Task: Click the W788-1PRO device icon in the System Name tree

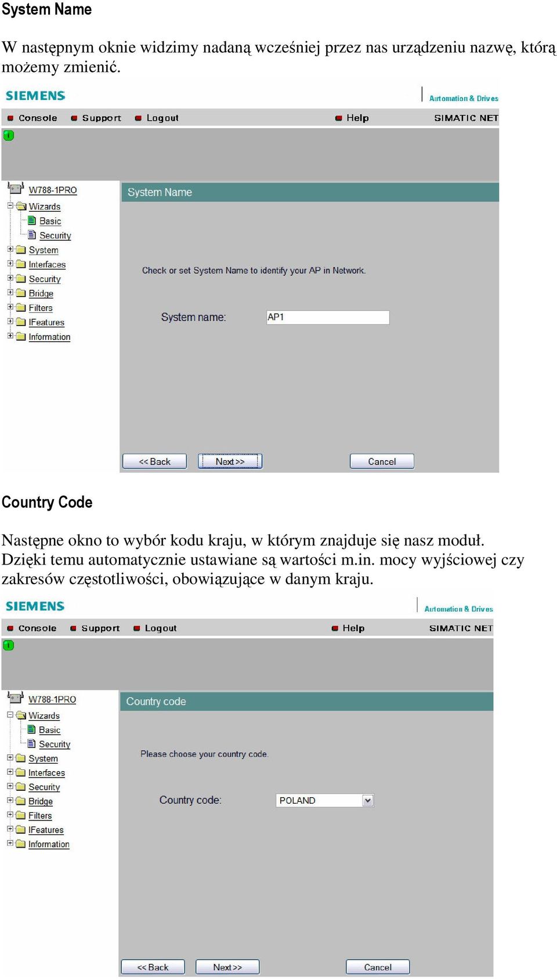Action: pos(16,189)
